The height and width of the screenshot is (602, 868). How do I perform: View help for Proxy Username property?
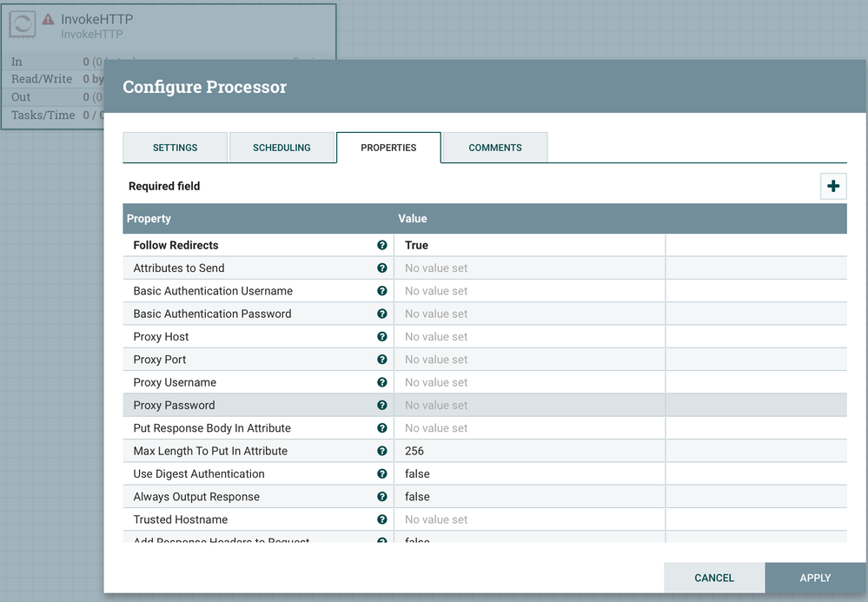point(382,382)
